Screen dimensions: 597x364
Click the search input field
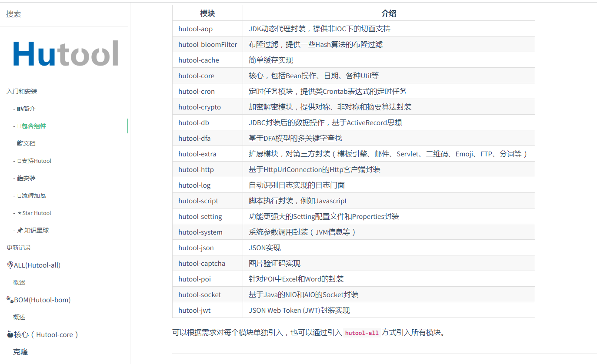(x=64, y=14)
